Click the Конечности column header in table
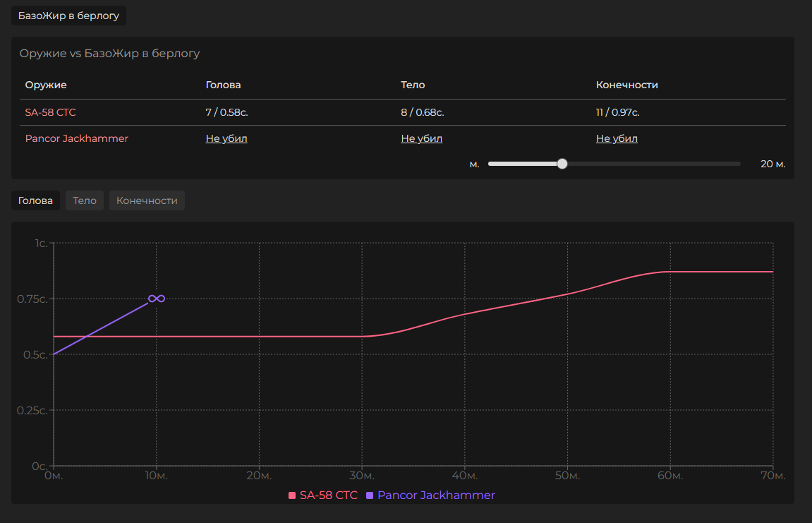 click(626, 85)
